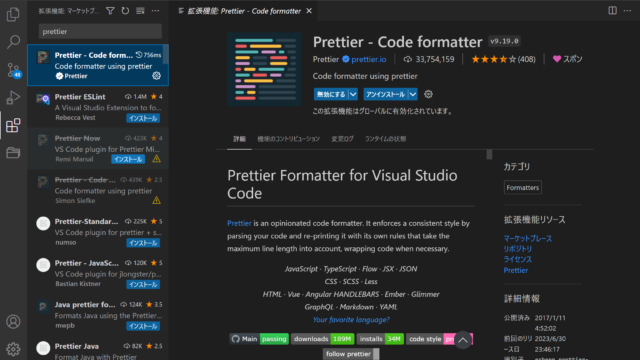Select the Changelog (変更ログ) tab

tap(342, 139)
